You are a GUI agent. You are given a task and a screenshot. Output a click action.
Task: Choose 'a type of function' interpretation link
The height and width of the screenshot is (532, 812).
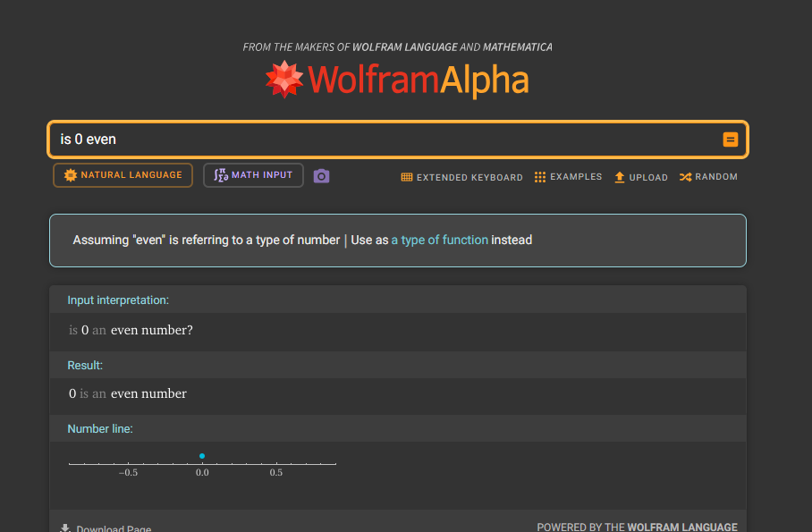click(x=440, y=240)
